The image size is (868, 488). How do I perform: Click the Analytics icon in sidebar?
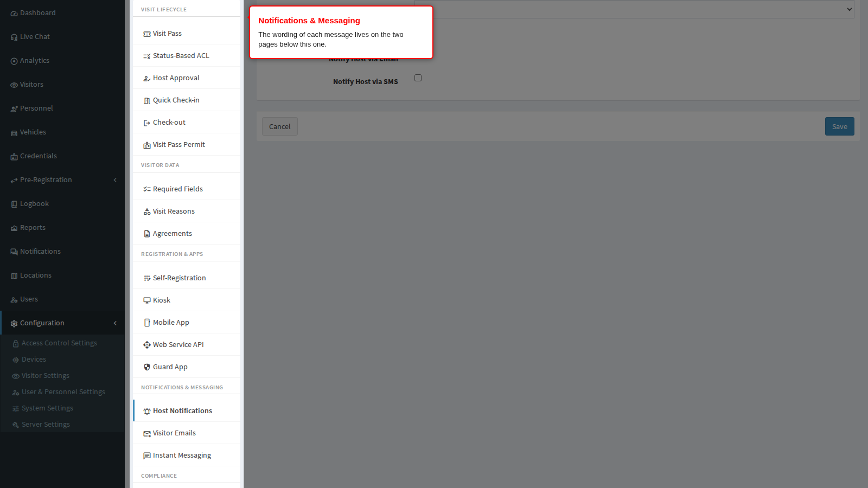point(14,61)
